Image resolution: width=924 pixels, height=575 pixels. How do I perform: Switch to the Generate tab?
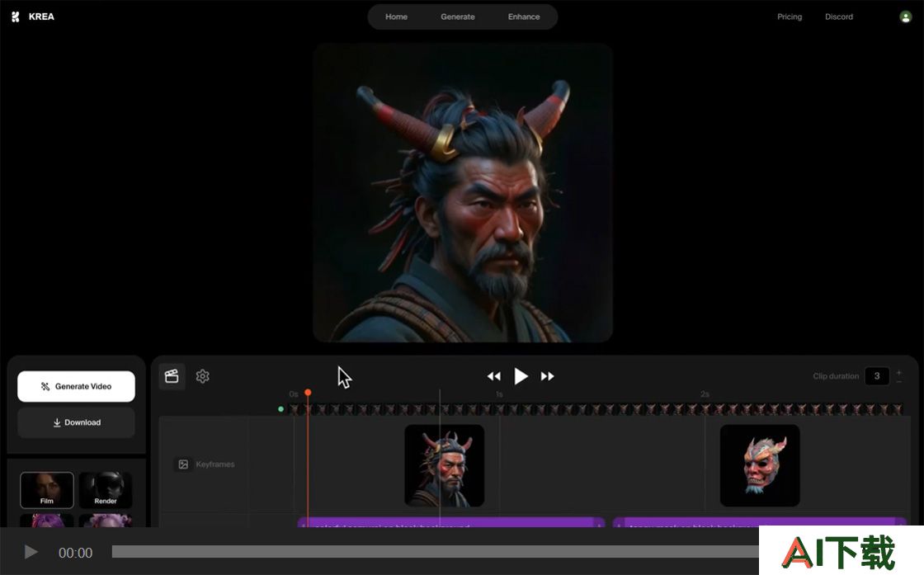click(458, 17)
